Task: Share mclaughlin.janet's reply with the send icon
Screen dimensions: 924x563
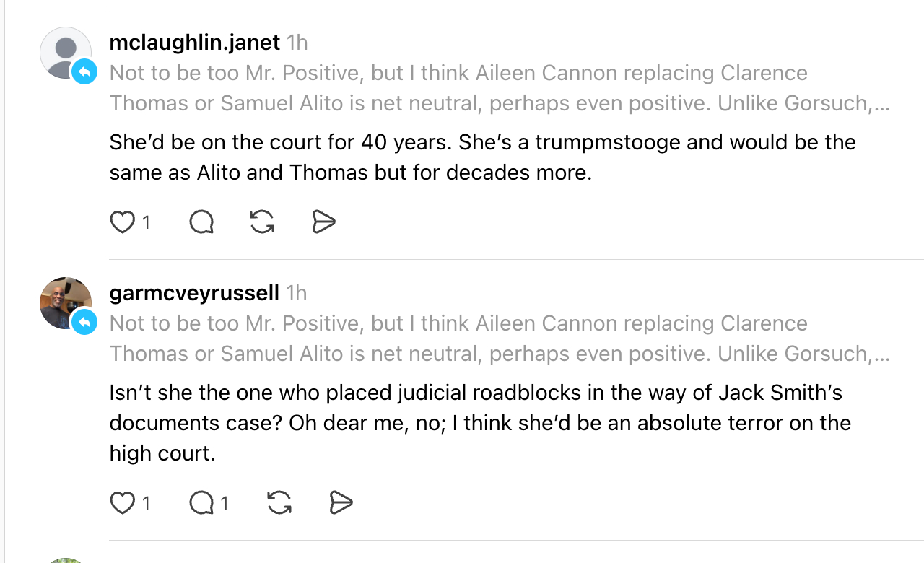Action: (323, 222)
